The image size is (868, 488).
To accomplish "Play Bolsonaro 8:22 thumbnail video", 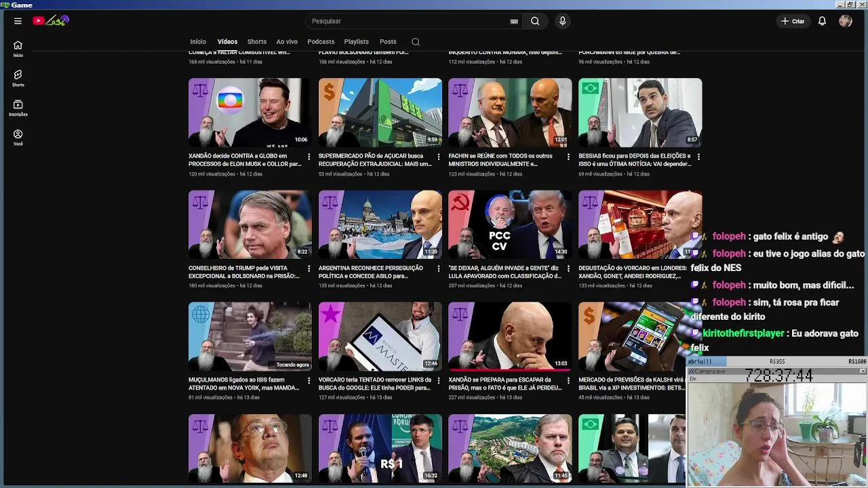I will (x=250, y=224).
